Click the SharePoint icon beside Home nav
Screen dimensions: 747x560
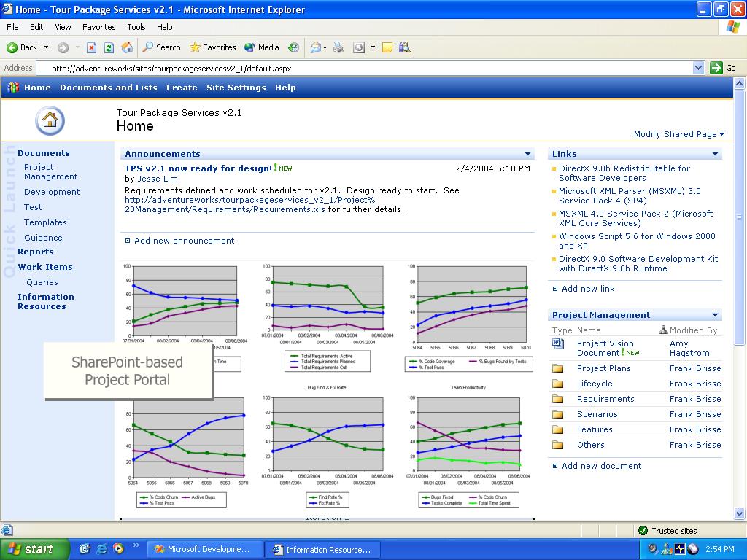coord(13,87)
